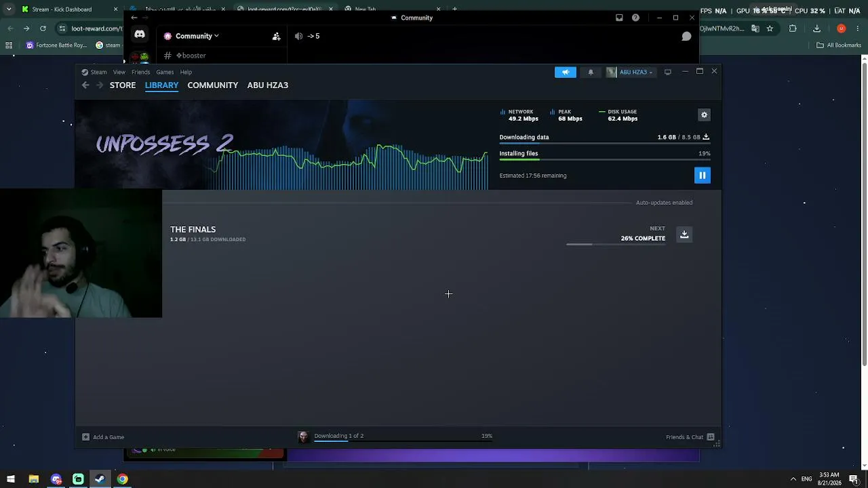Click the Downloading 1 of 2 status
The image size is (868, 488).
point(338,436)
